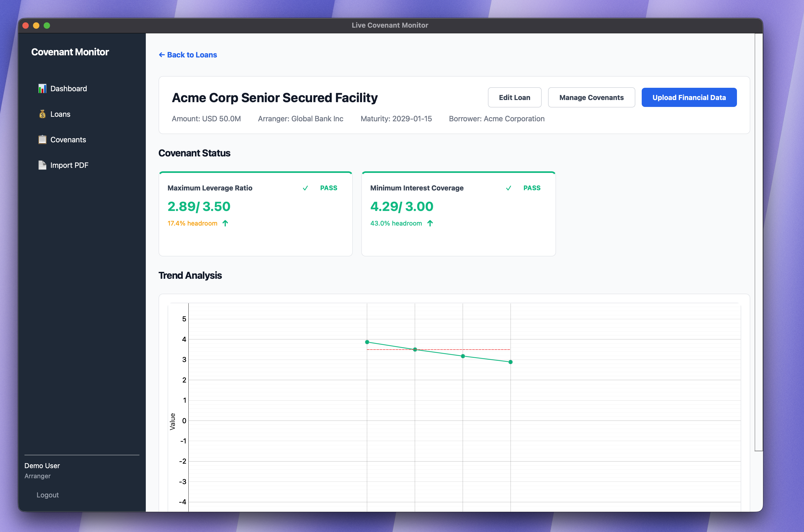804x532 pixels.
Task: Click Upload Financial Data button
Action: (689, 98)
